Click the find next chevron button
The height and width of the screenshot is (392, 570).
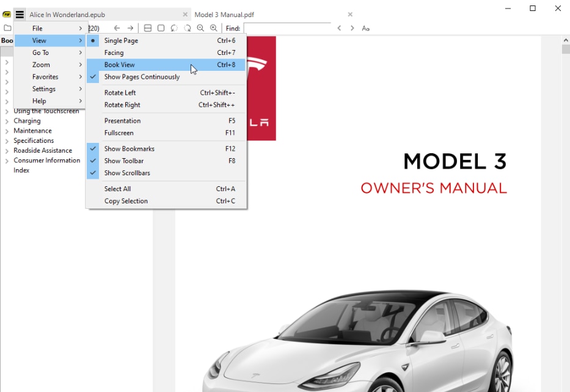(352, 27)
